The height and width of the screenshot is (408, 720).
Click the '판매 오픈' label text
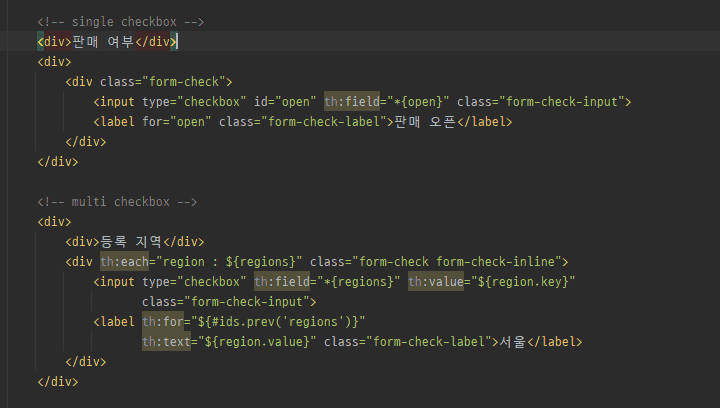pos(425,122)
